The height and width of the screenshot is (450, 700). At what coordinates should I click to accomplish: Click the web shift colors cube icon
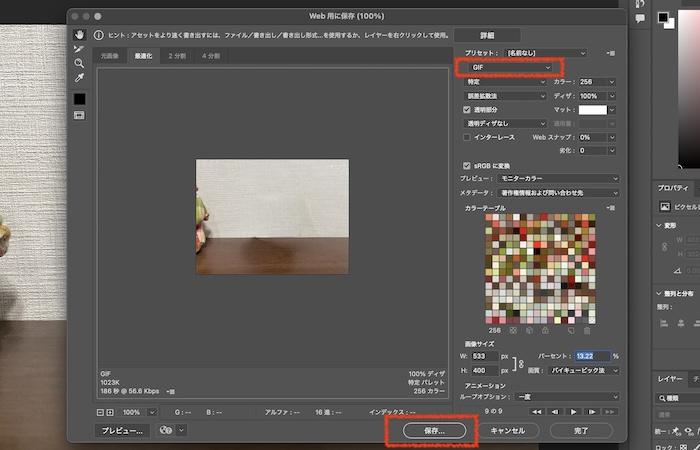529,331
